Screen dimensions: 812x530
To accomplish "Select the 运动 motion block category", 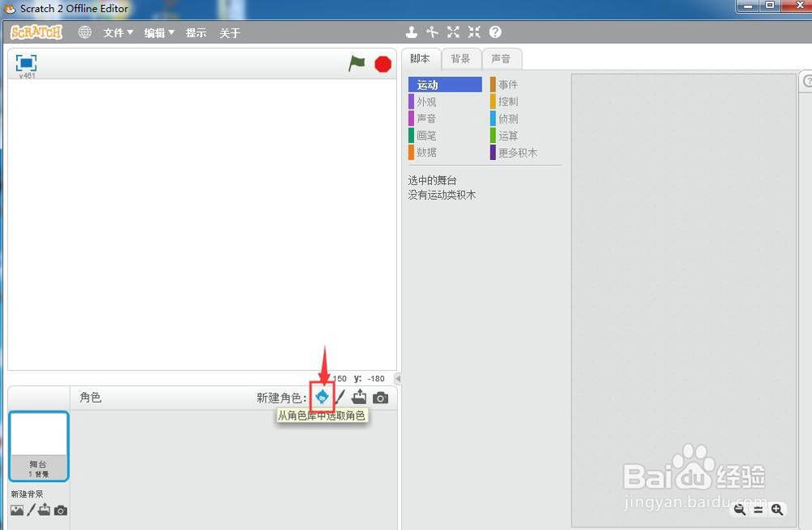I will coord(445,84).
